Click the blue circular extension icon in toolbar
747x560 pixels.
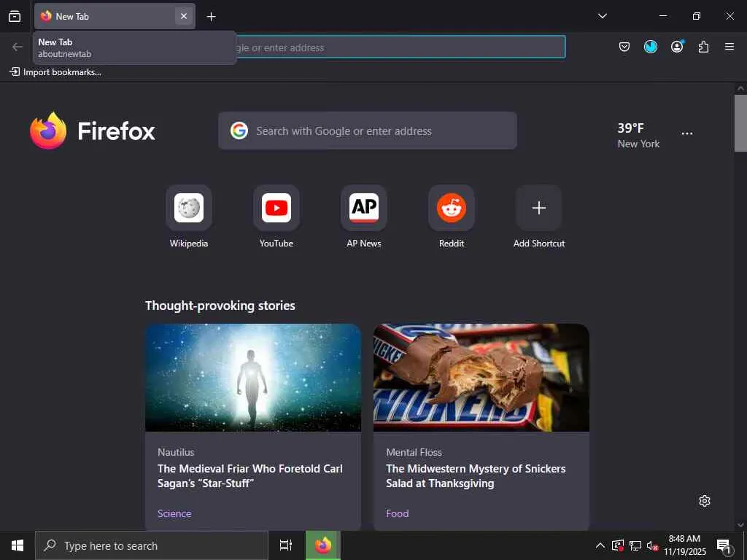[x=650, y=47]
